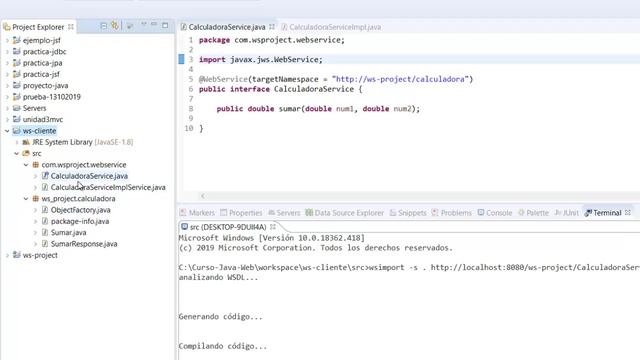Expand the practica-jpa project
This screenshot has width=640, height=360.
pos(7,63)
